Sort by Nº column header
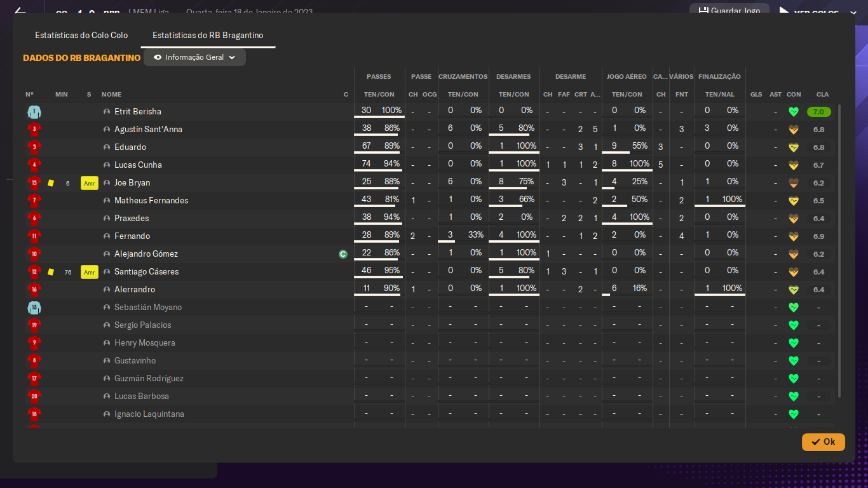 tap(29, 95)
